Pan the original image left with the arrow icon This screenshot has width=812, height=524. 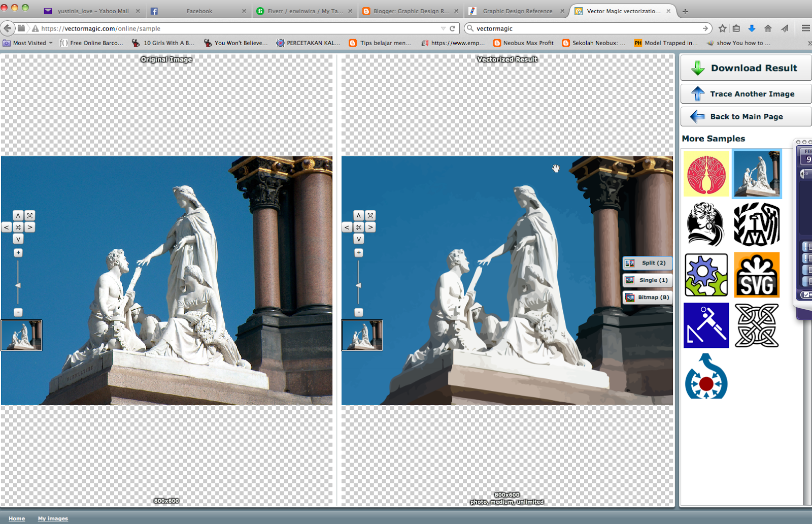tap(7, 227)
